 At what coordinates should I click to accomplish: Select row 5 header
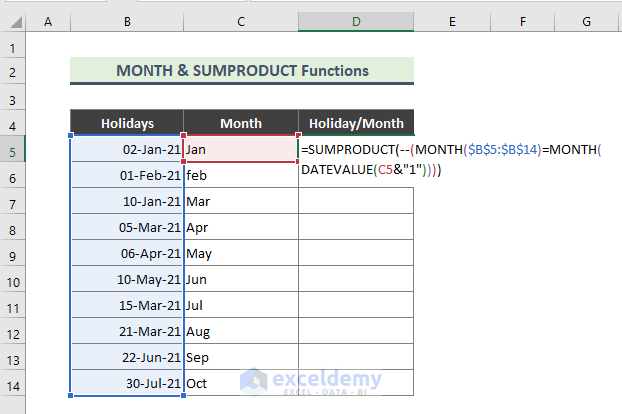point(15,149)
